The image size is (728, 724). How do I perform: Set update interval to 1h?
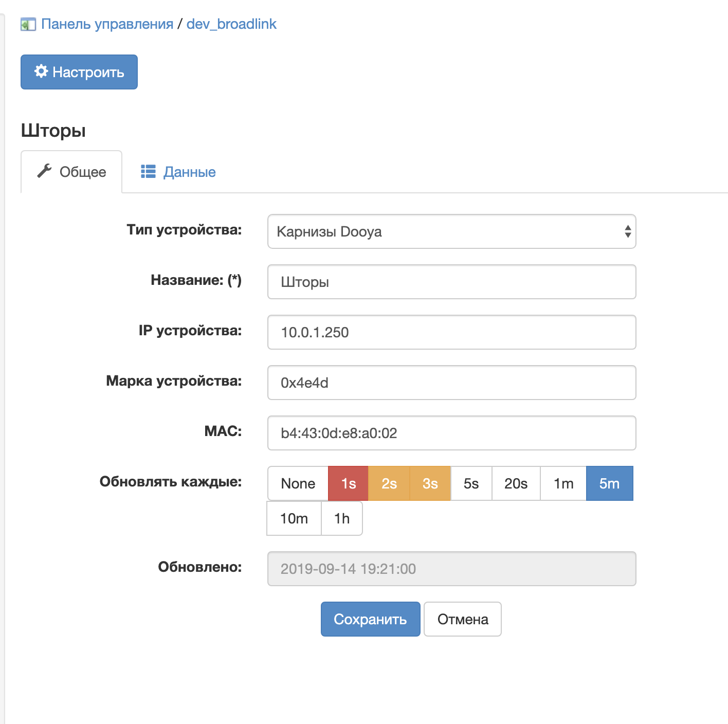pyautogui.click(x=341, y=518)
